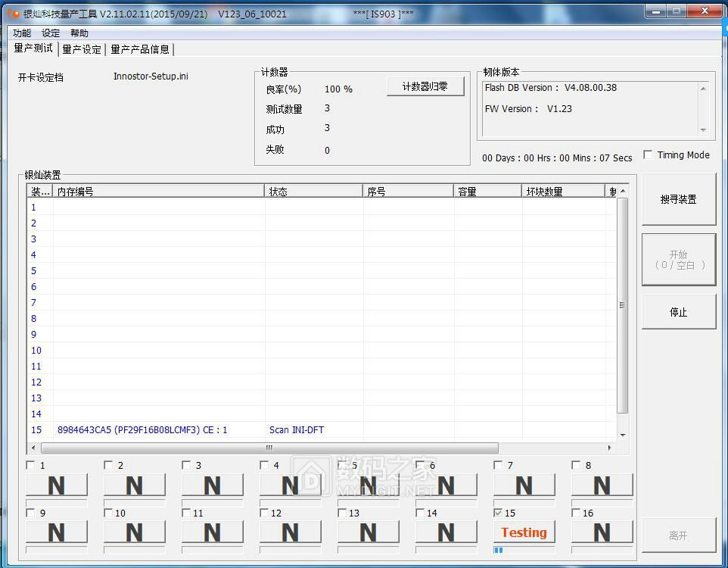728x568 pixels.
Task: Enable the Timing Mode checkbox
Action: [x=648, y=155]
